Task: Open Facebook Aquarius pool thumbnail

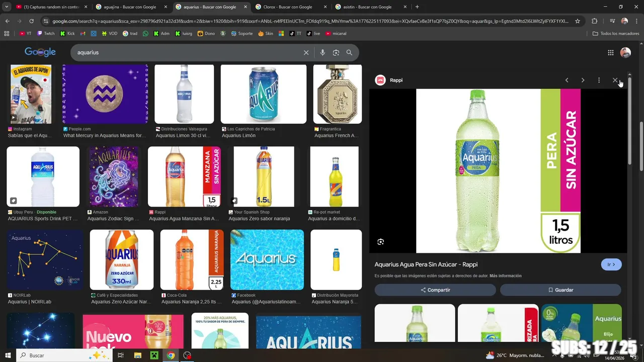Action: (267, 260)
